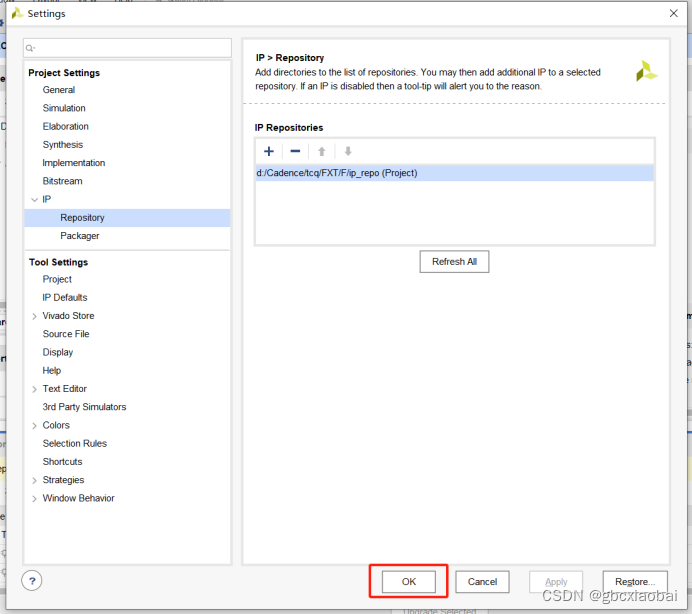Expand the Strategies node
Image resolution: width=692 pixels, height=614 pixels.
(x=34, y=480)
